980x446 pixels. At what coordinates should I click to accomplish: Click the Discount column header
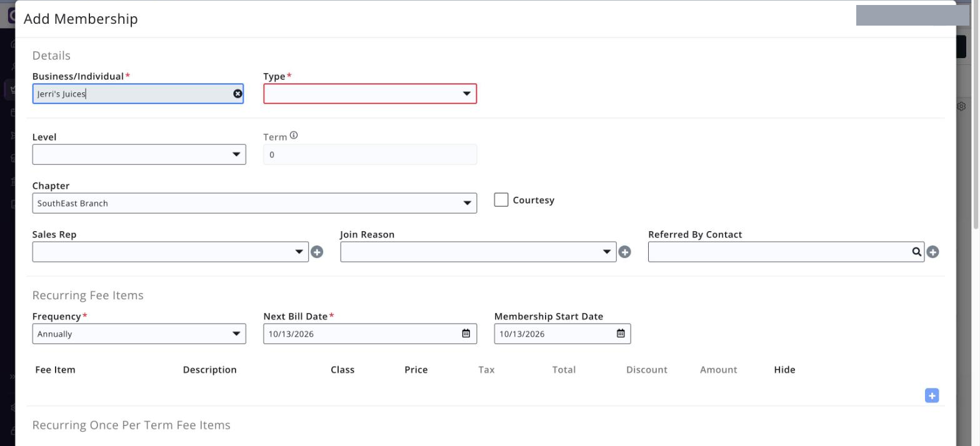[647, 370]
